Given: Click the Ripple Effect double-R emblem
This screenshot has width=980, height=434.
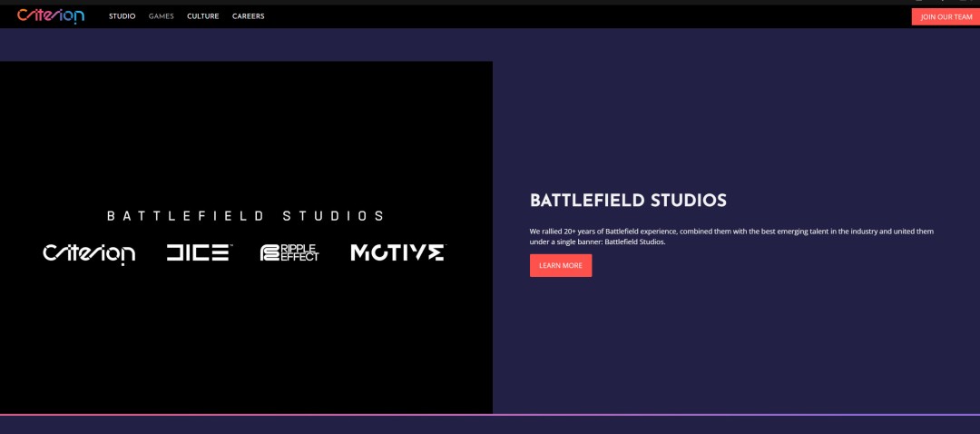Looking at the screenshot, I should pyautogui.click(x=268, y=253).
